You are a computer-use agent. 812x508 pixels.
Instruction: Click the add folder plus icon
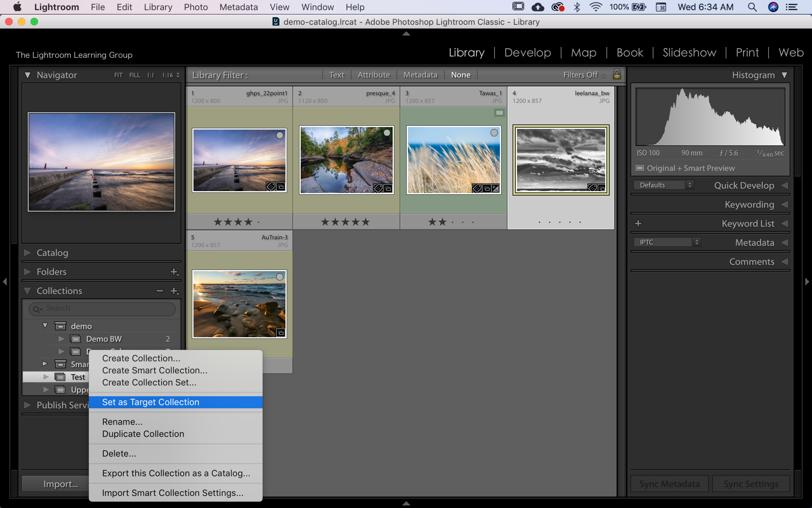coord(174,272)
